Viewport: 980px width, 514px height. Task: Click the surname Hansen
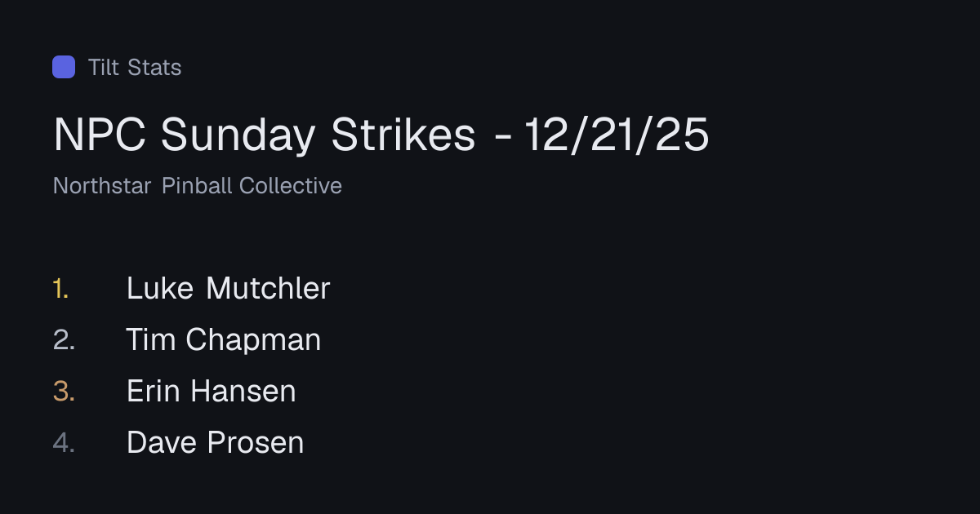point(243,391)
